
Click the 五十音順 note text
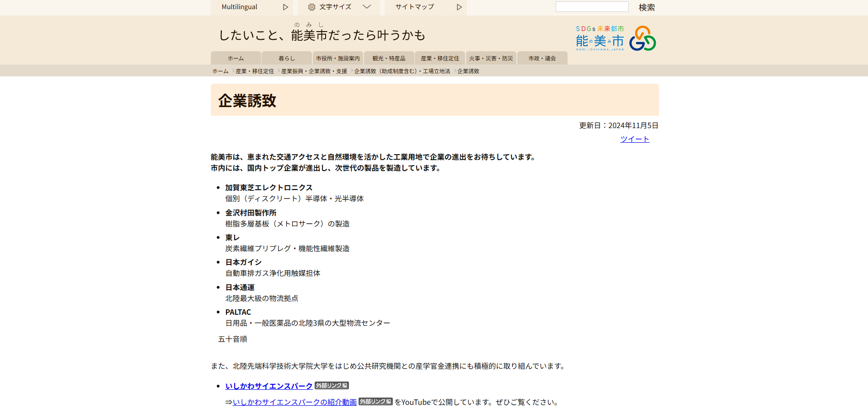233,339
